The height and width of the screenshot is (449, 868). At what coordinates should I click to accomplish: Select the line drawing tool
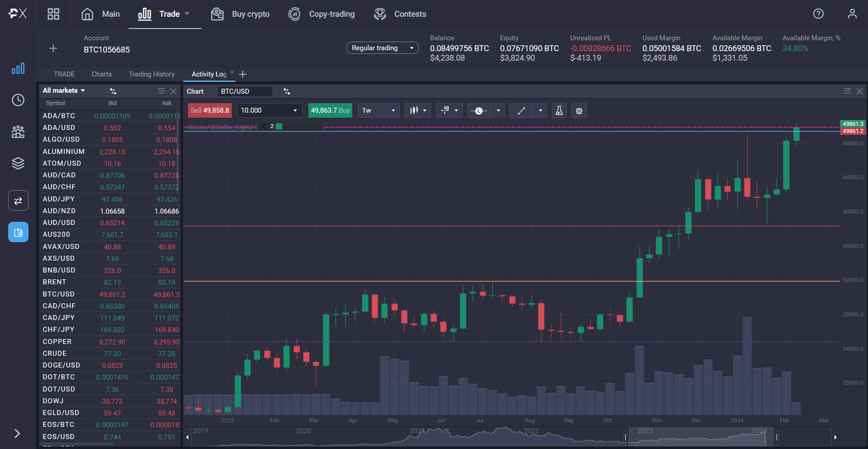(521, 110)
